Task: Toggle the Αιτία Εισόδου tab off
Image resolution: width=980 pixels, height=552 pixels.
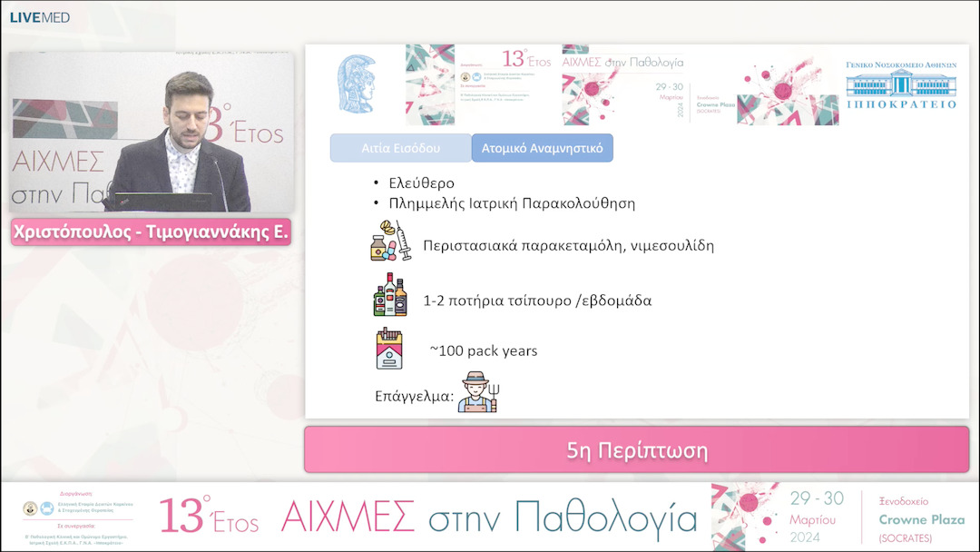Action: pyautogui.click(x=399, y=146)
